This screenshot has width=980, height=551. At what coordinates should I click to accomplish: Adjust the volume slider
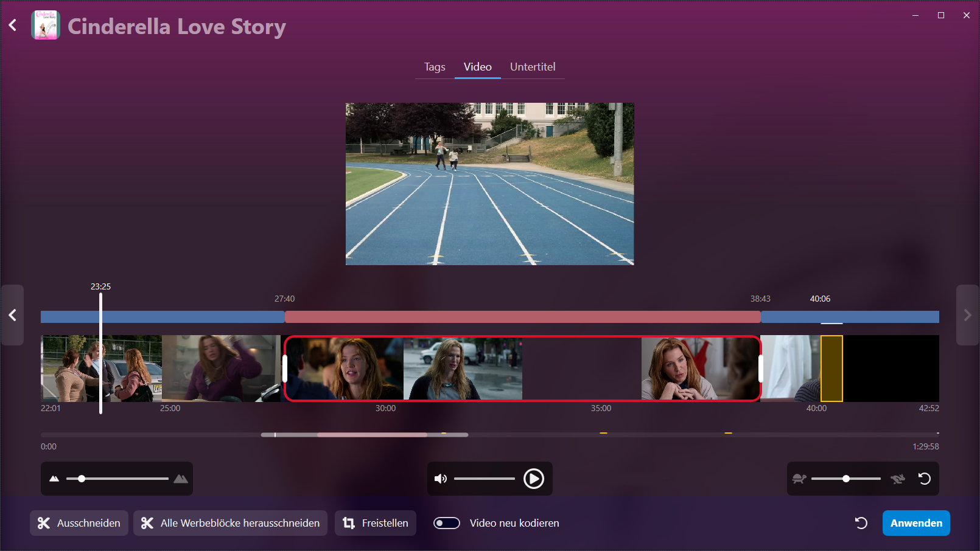tap(485, 479)
